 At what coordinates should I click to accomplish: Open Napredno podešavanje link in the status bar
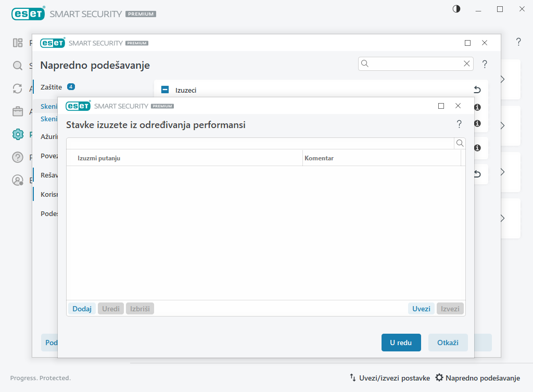click(477, 378)
